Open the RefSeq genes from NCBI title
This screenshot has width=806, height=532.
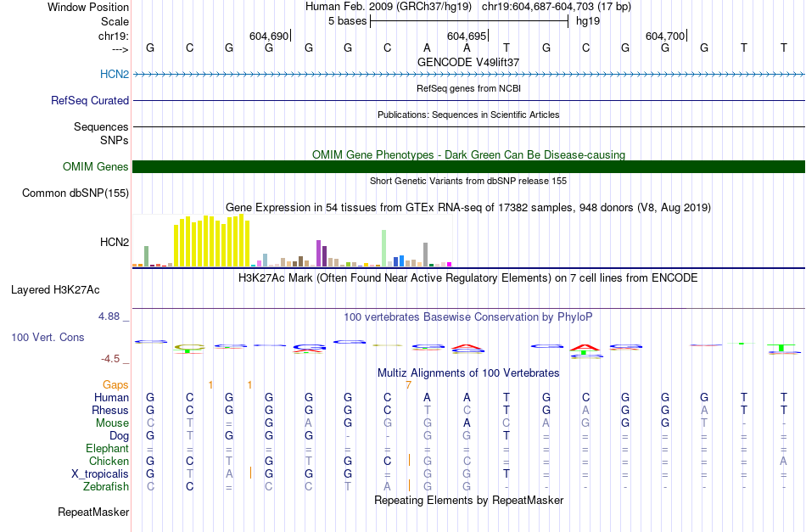468,88
